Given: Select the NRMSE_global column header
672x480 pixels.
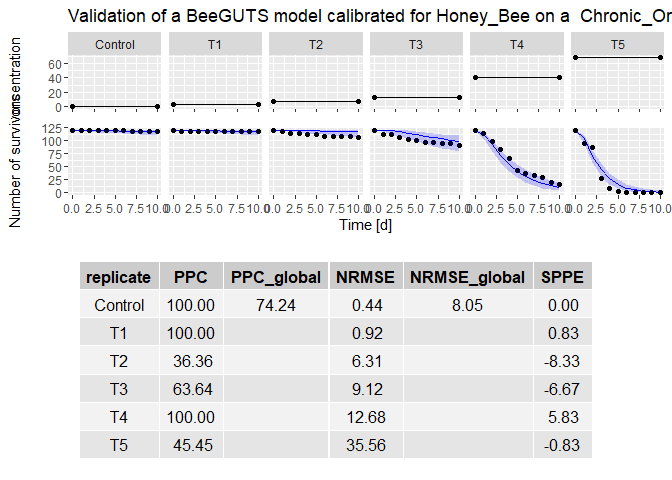Looking at the screenshot, I should pyautogui.click(x=467, y=277).
